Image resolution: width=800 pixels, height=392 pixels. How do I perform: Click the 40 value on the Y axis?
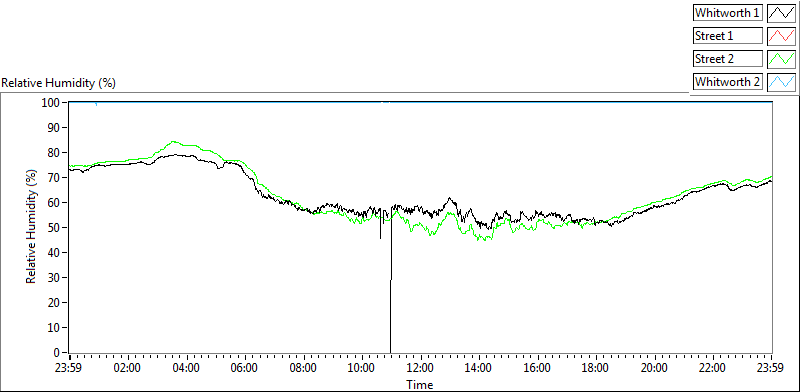(x=55, y=253)
